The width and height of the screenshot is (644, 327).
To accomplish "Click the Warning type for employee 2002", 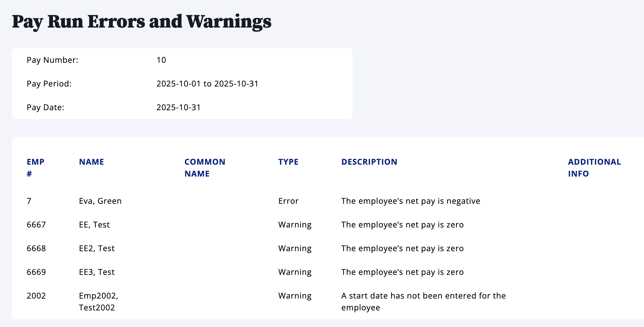I will click(295, 296).
